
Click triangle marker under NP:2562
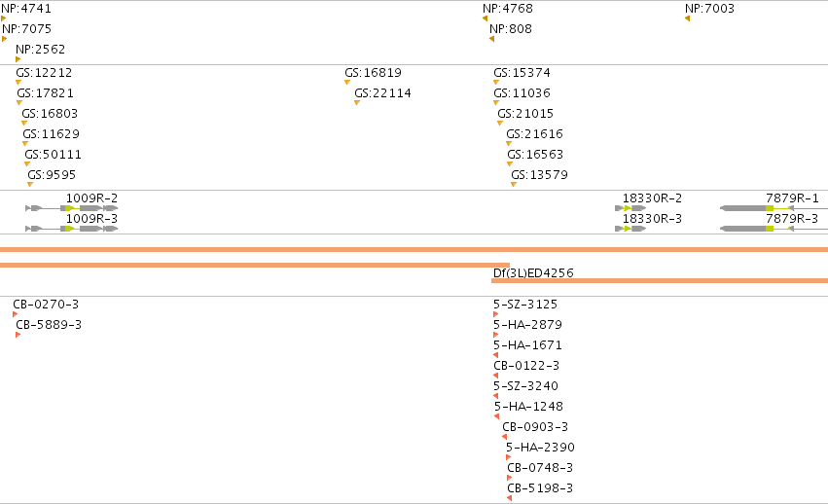[x=18, y=59]
